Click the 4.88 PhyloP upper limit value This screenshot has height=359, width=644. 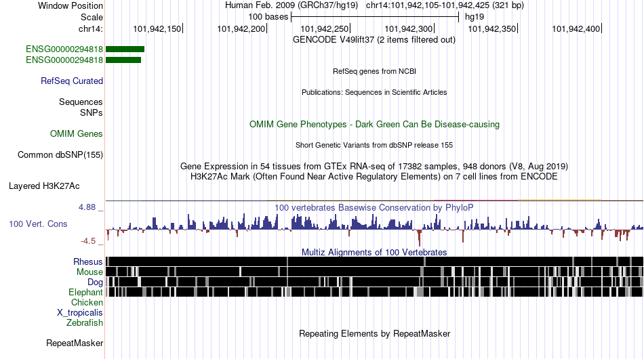(x=87, y=207)
